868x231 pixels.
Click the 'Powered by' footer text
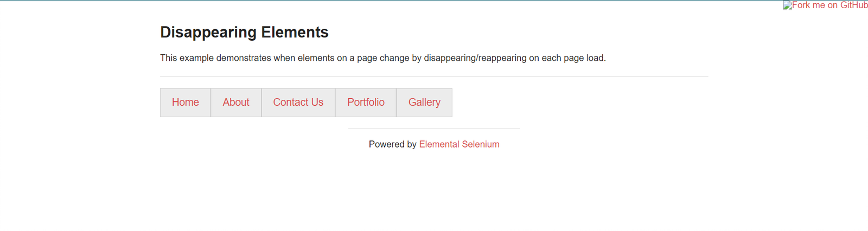(392, 144)
